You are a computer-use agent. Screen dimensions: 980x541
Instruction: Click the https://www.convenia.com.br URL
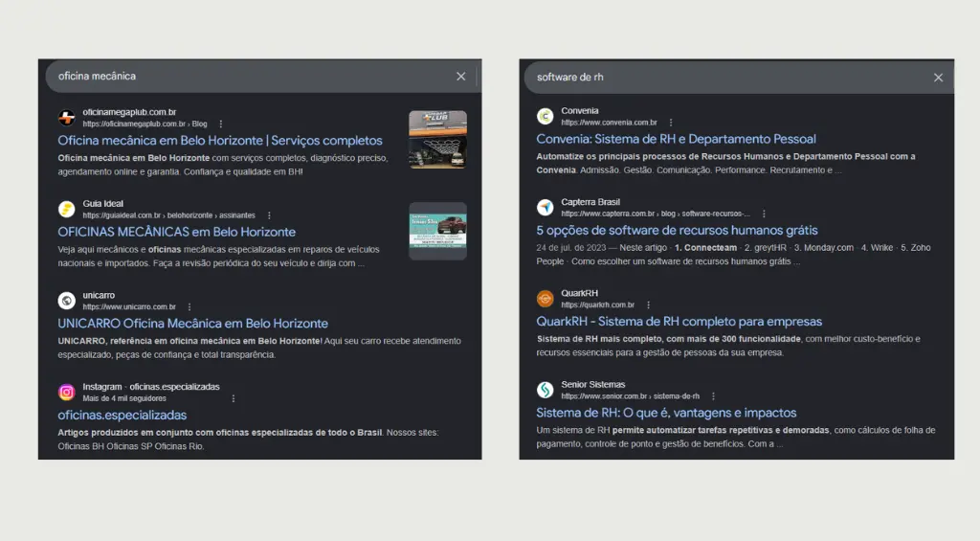pyautogui.click(x=610, y=123)
